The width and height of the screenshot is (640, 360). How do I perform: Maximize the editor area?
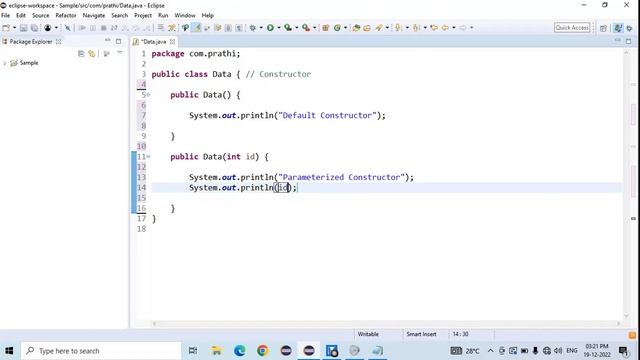pyautogui.click(x=629, y=41)
